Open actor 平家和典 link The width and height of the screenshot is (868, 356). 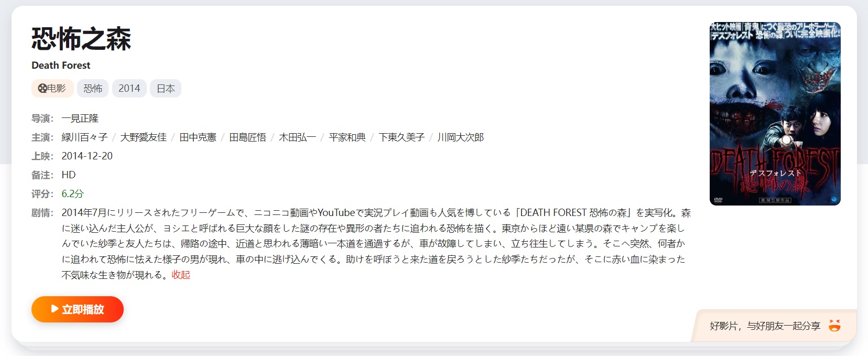coord(348,137)
